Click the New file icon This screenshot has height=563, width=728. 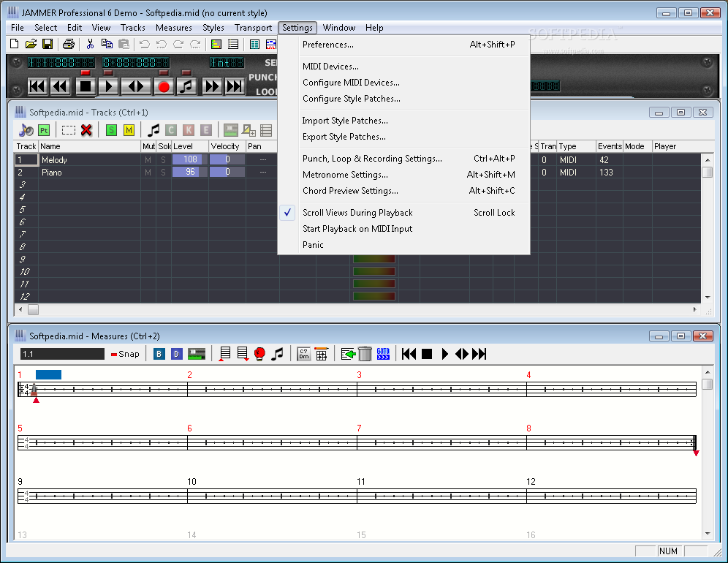pyautogui.click(x=14, y=44)
